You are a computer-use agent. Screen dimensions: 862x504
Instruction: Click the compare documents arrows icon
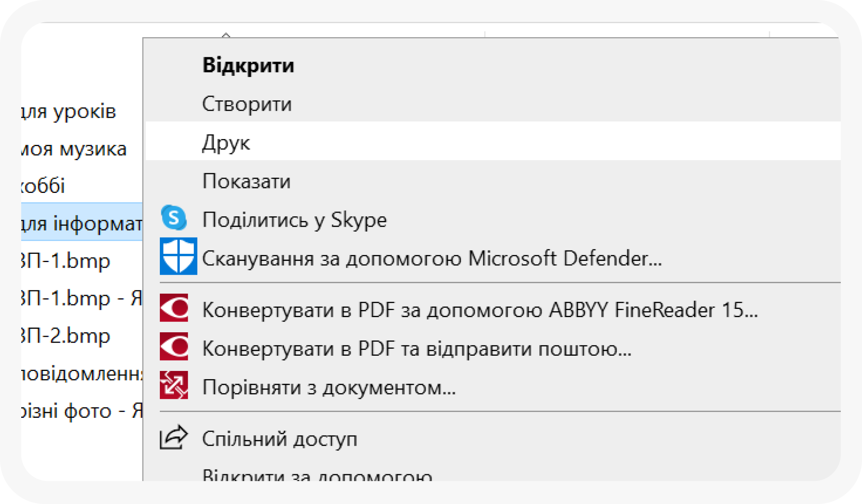[x=174, y=385]
